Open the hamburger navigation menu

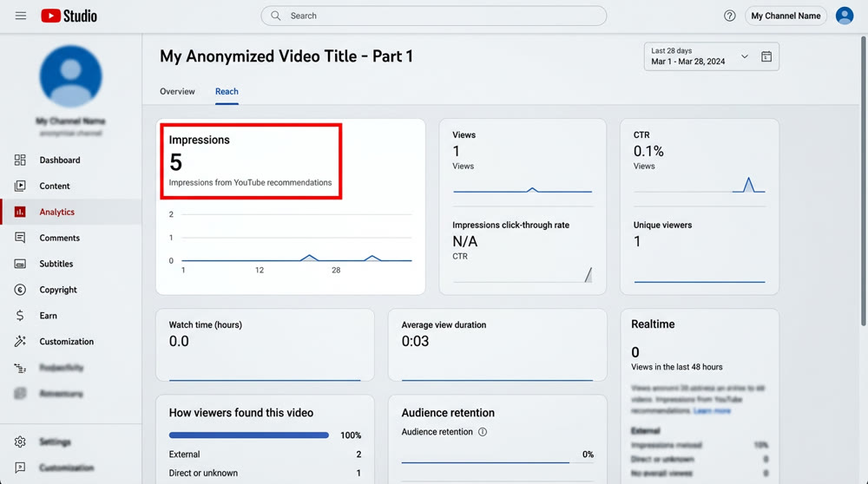[21, 16]
